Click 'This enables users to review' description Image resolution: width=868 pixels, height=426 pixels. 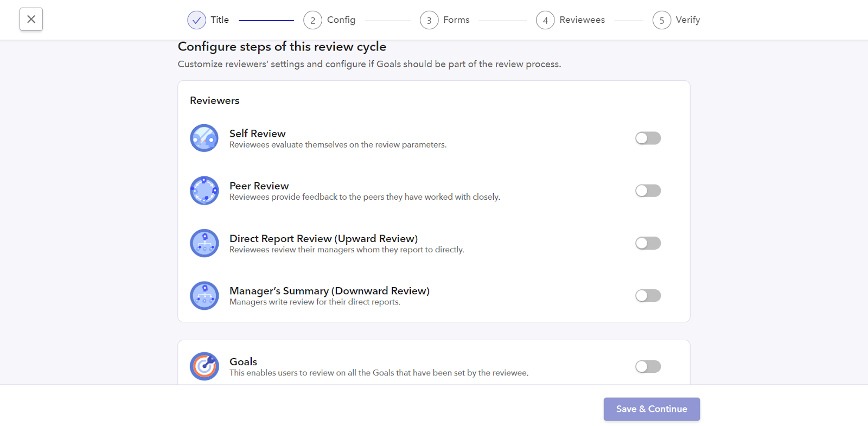coord(379,373)
